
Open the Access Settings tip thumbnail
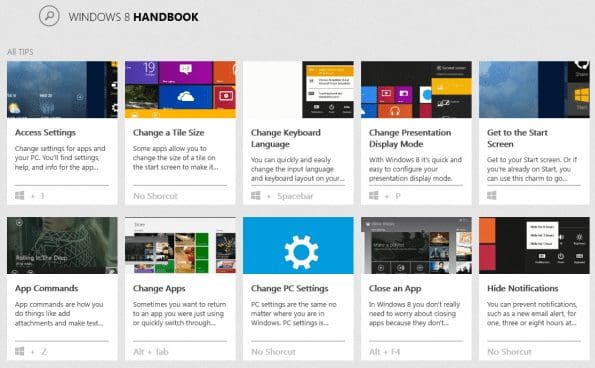coord(62,90)
